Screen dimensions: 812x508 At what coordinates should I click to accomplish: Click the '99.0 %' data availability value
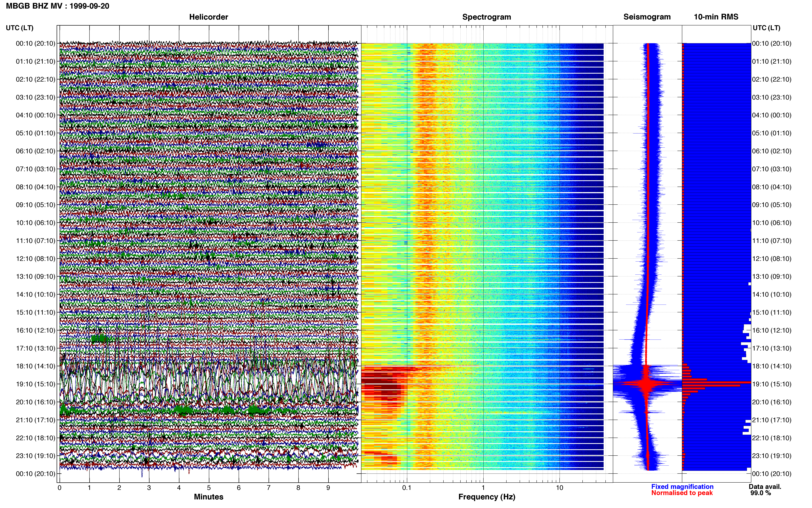(x=761, y=493)
